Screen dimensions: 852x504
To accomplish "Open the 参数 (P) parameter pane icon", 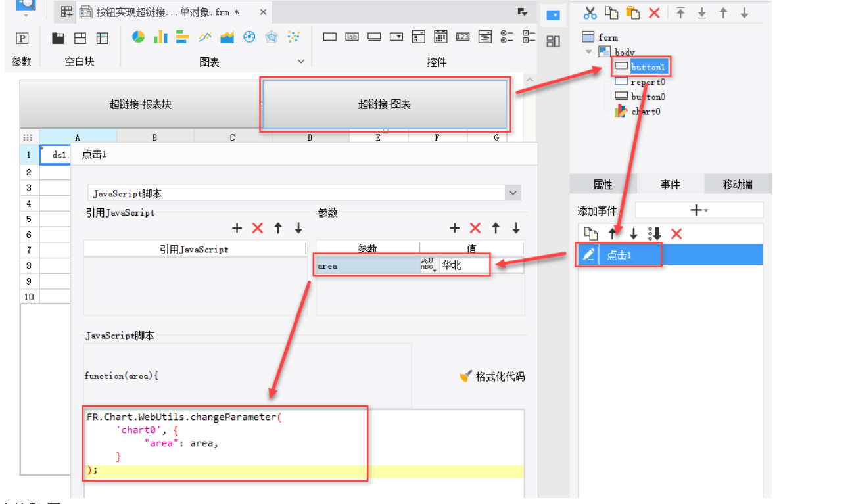I will tap(22, 38).
